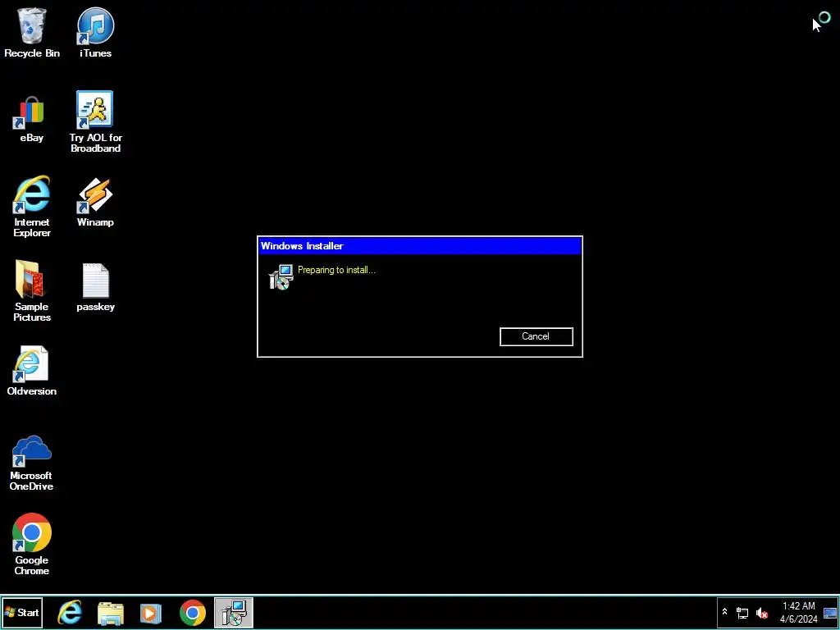This screenshot has width=840, height=630.
Task: Select the Internet Explorer desktop shortcut
Action: [x=32, y=206]
